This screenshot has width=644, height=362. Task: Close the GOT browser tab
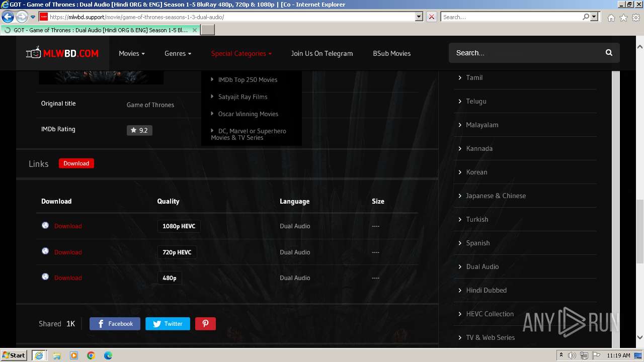[x=195, y=30]
